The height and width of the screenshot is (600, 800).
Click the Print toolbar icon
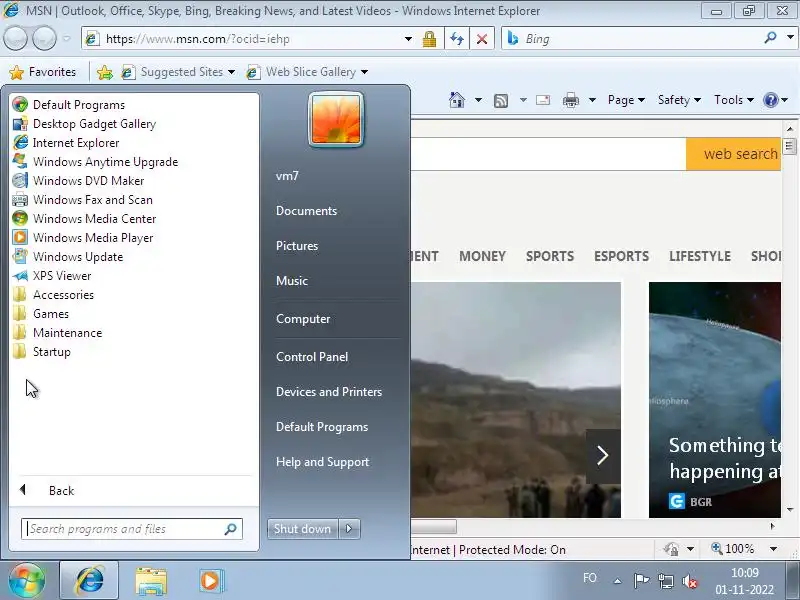(x=570, y=100)
